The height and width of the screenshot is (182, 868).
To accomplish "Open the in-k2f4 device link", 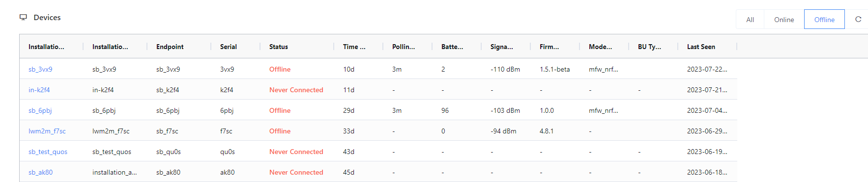I will [x=39, y=90].
